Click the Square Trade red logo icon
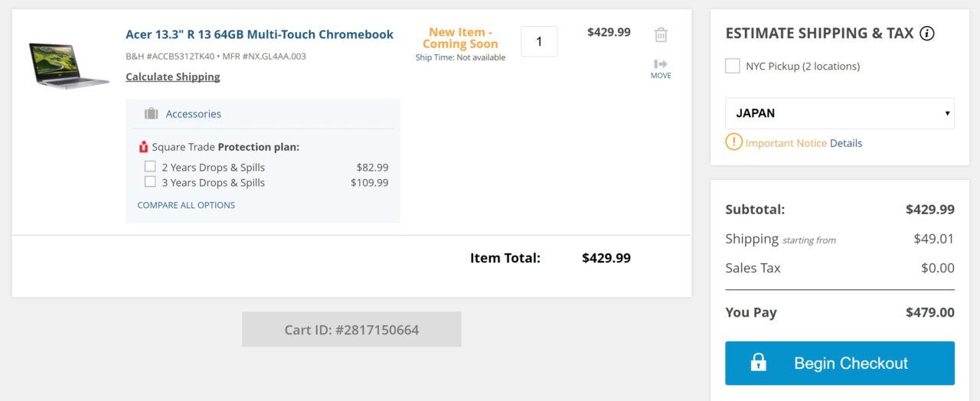Image resolution: width=980 pixels, height=401 pixels. [x=143, y=147]
